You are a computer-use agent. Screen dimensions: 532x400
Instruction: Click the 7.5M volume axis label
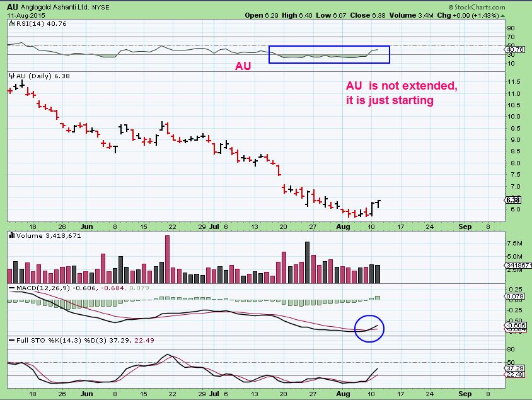[515, 244]
